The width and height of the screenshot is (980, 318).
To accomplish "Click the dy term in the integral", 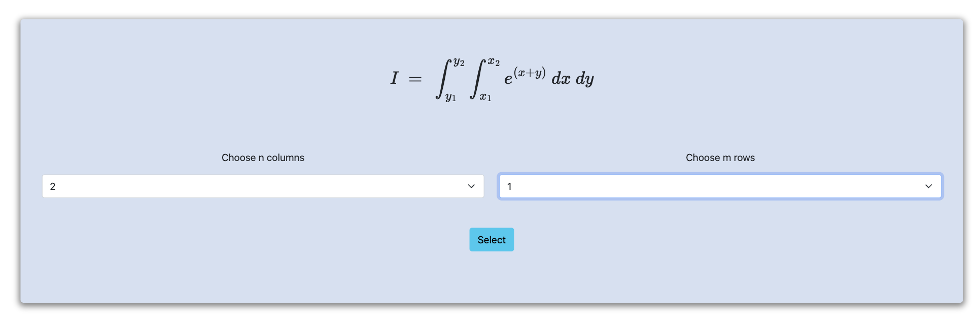I will click(x=584, y=79).
